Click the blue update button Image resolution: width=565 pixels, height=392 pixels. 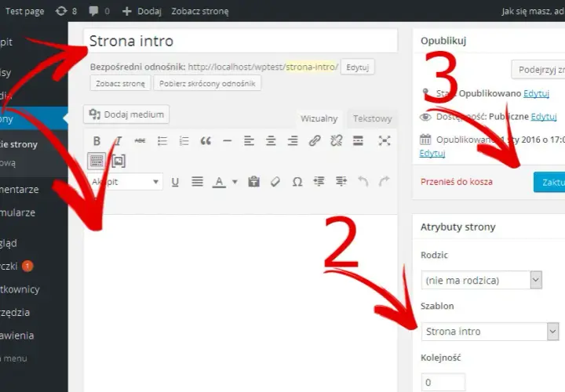(x=549, y=182)
